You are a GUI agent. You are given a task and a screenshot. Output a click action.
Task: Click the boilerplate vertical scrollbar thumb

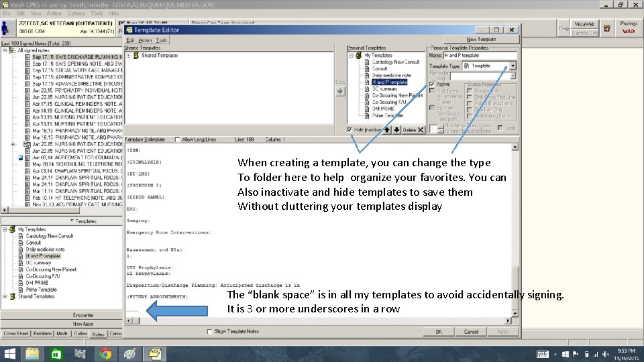pos(515,288)
